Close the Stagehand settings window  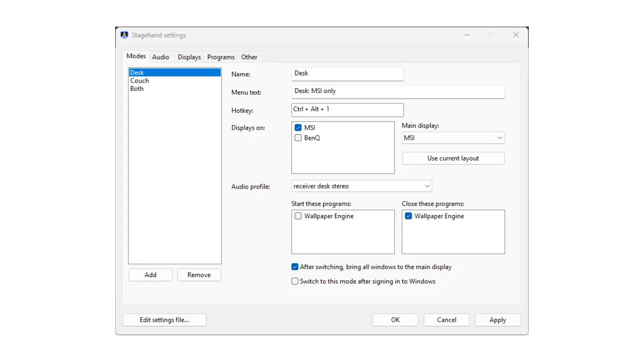coord(516,35)
